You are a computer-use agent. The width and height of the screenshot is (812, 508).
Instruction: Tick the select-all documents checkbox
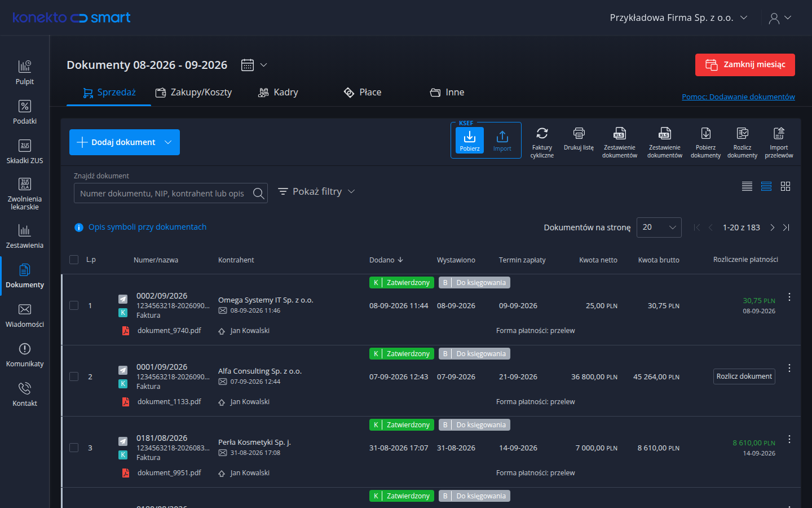click(74, 260)
